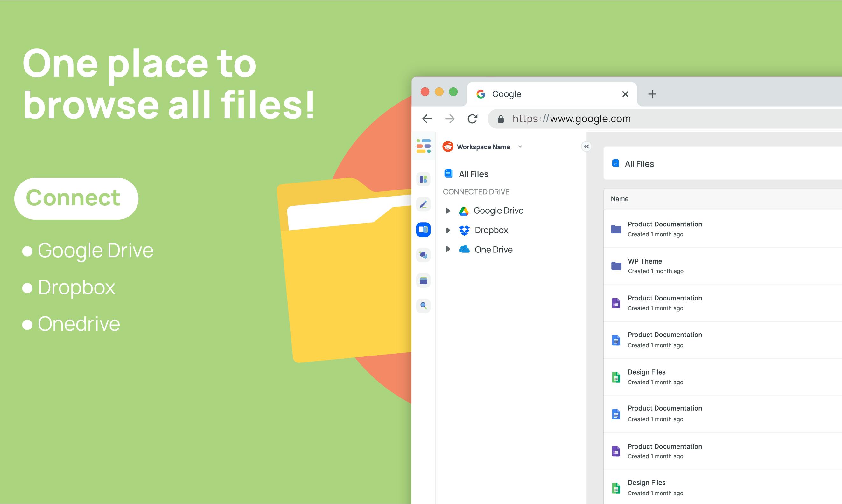Click the Google Drive logo under Connected Drive
Screen dimensions: 842x504
click(464, 211)
